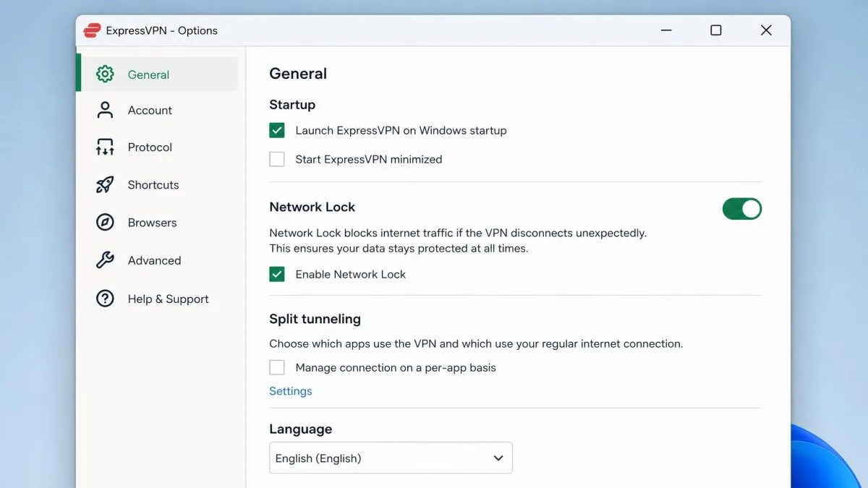Uncheck Launch ExpressVPN on Windows startup
Viewport: 868px width, 488px height.
pyautogui.click(x=277, y=131)
